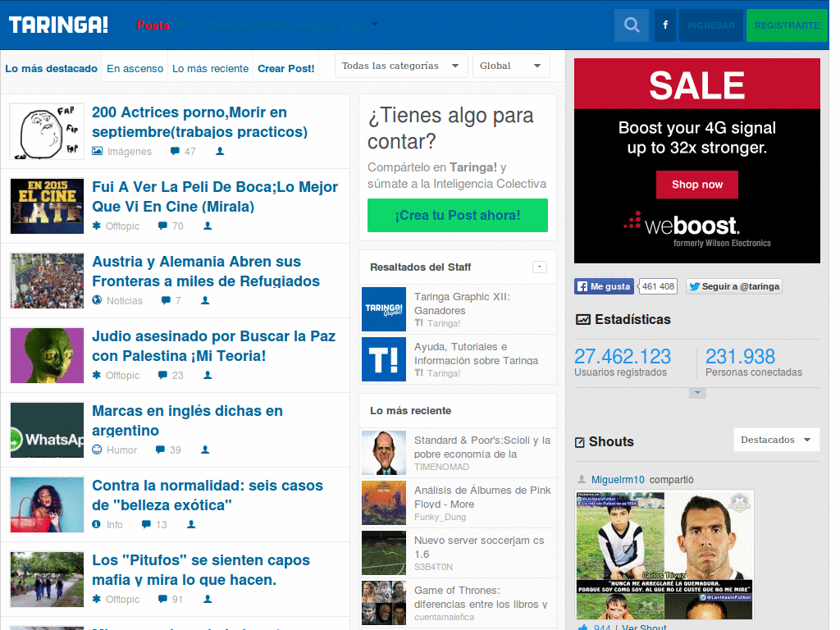Click the Shouts speech bubble icon
Viewport: 840px width, 630px height.
582,441
